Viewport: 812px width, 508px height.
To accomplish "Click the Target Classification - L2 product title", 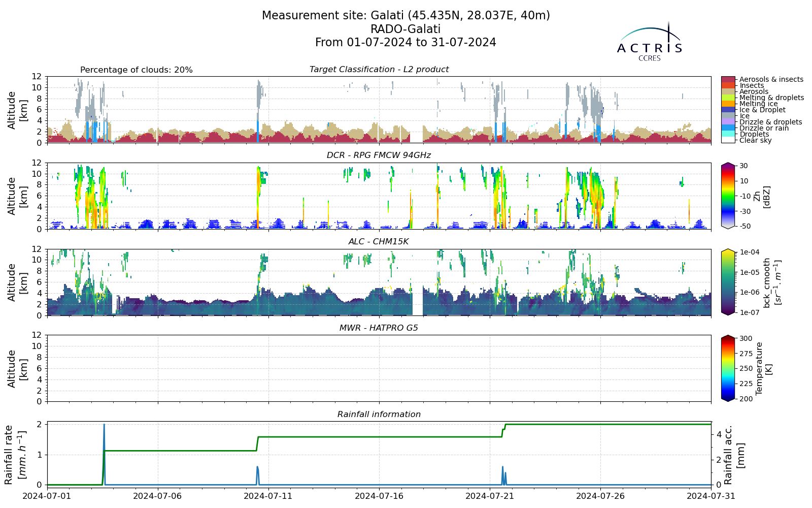I will (x=379, y=70).
